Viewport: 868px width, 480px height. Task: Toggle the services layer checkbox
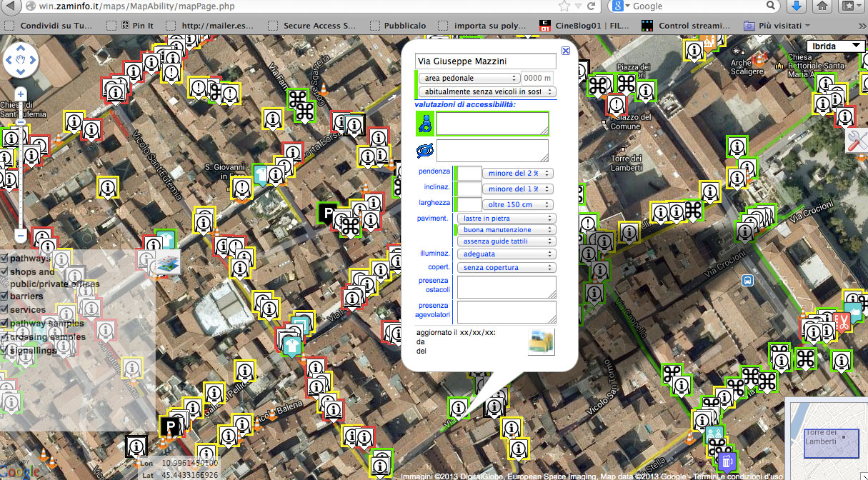[4, 309]
